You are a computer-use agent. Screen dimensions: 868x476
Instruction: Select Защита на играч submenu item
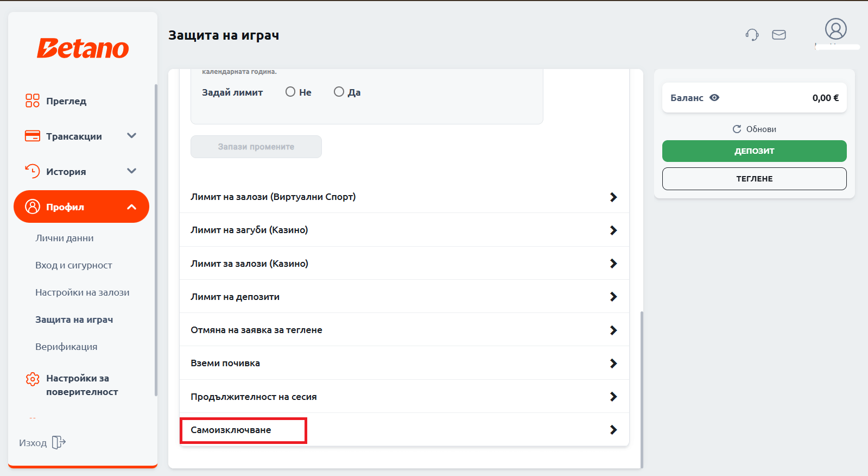pos(74,320)
